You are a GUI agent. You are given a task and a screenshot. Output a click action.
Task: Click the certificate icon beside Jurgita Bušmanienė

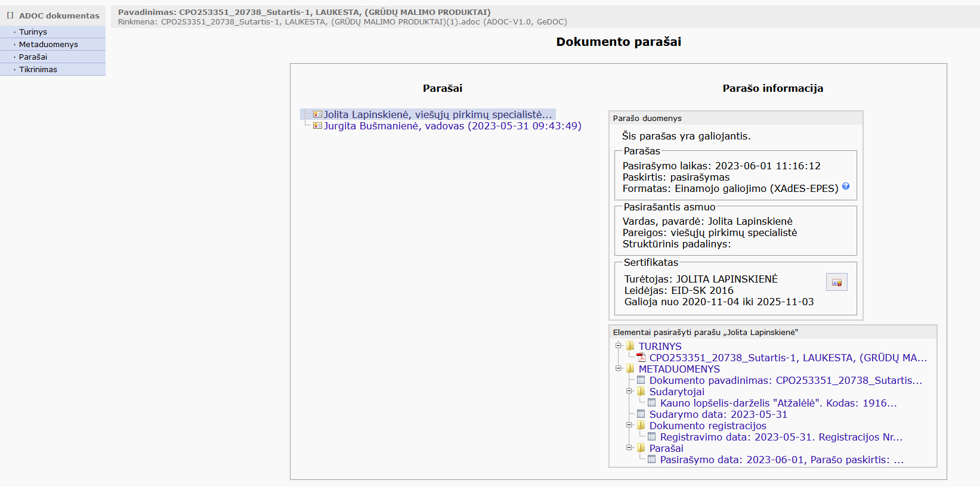pos(317,126)
